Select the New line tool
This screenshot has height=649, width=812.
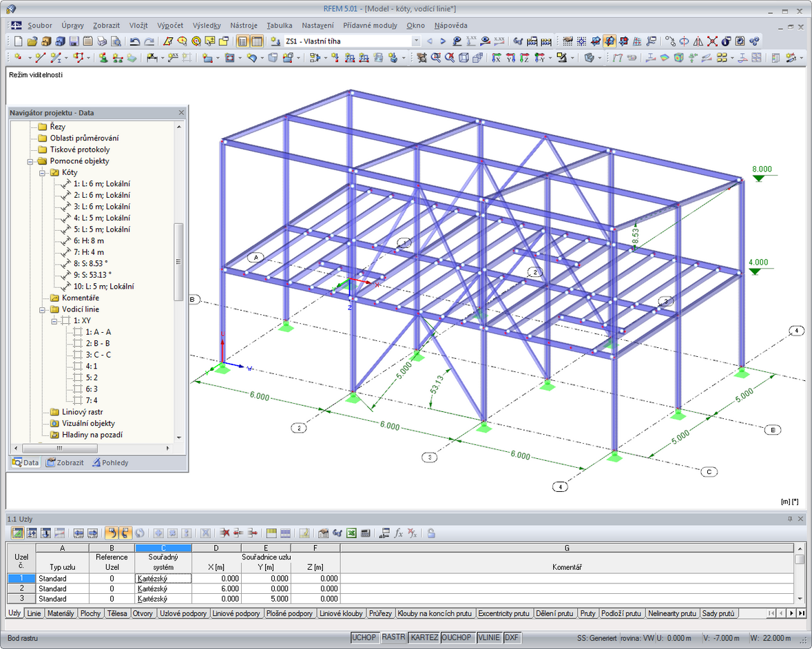click(41, 58)
